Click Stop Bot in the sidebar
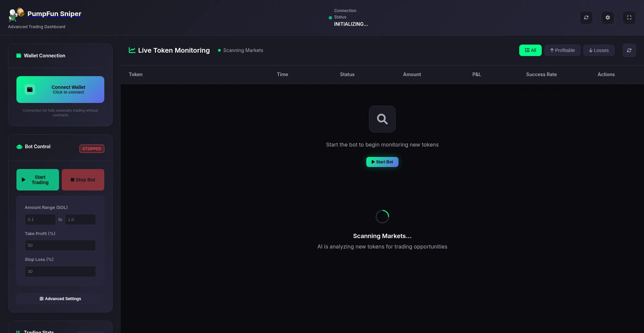This screenshot has width=644, height=333. coord(83,180)
